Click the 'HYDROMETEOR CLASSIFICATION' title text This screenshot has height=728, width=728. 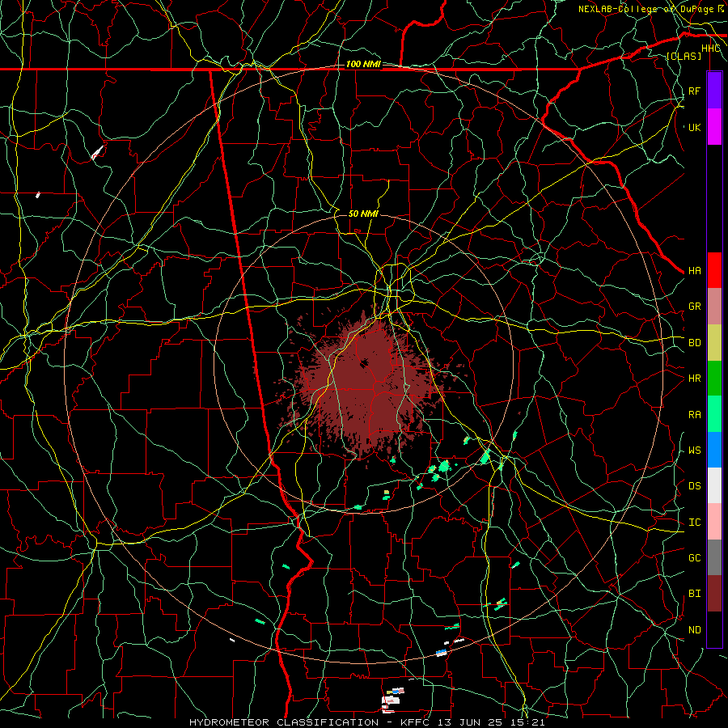point(284,722)
